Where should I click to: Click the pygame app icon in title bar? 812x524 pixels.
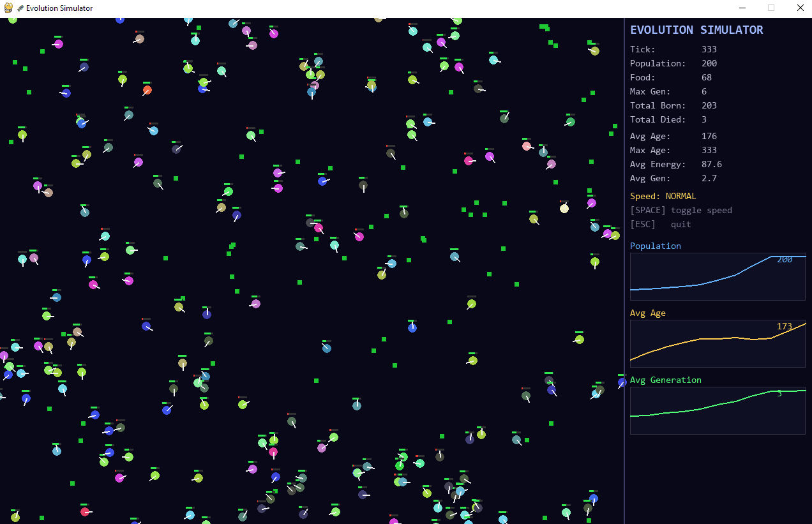pyautogui.click(x=8, y=8)
